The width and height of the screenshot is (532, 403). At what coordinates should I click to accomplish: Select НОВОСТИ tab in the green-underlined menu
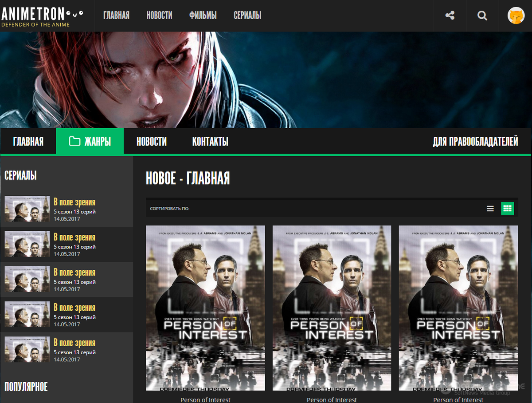(152, 142)
